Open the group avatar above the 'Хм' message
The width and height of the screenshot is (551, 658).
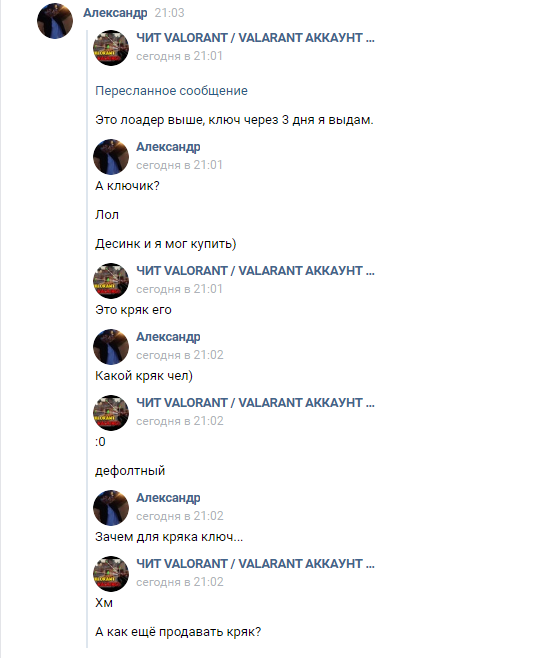(111, 574)
